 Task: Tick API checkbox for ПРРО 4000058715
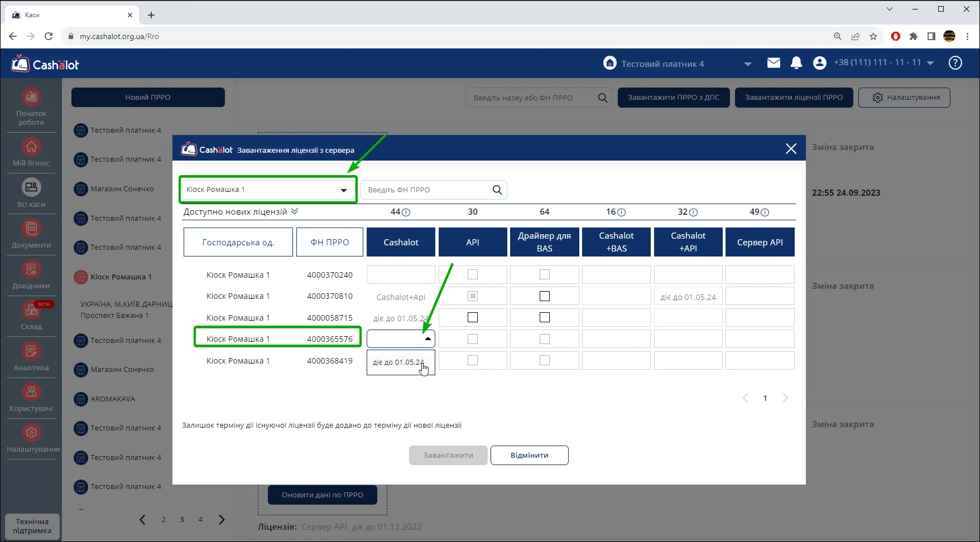coord(473,317)
